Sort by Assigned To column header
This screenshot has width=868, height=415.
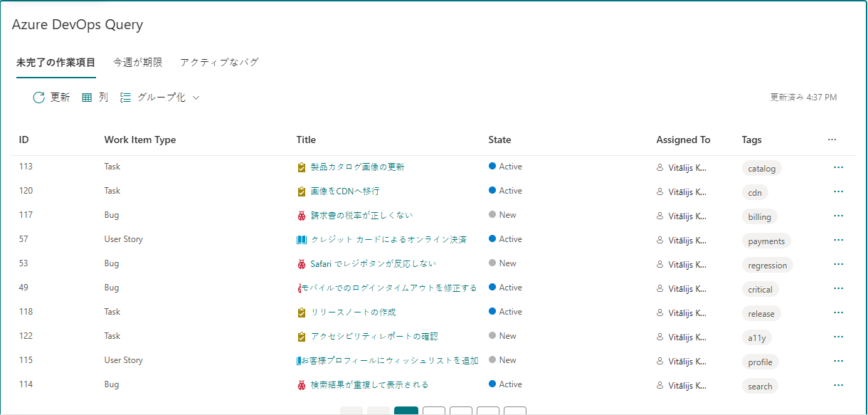(x=683, y=140)
